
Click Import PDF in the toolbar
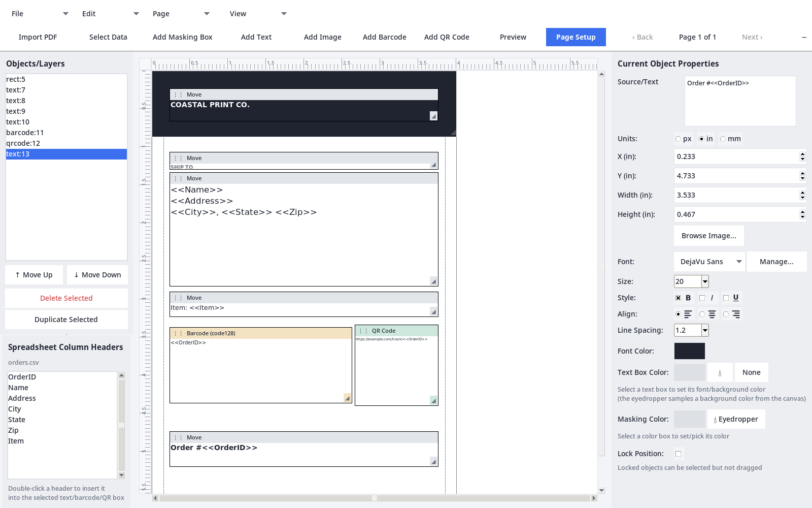click(38, 37)
